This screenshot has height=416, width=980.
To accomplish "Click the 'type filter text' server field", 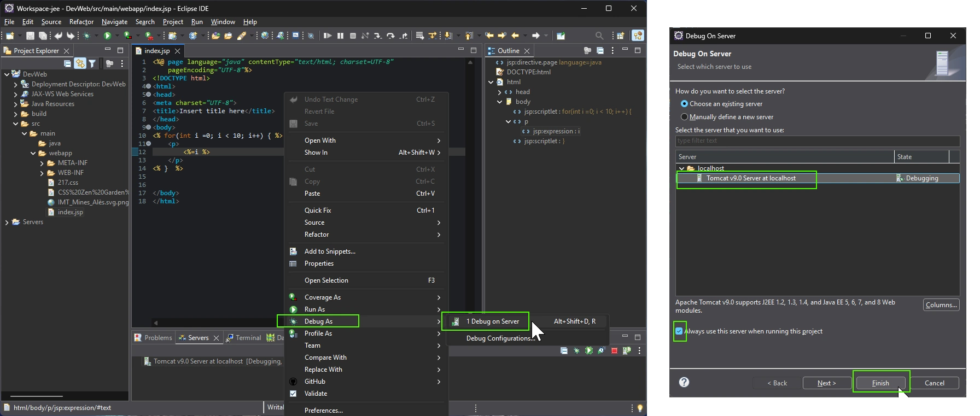I will click(818, 140).
